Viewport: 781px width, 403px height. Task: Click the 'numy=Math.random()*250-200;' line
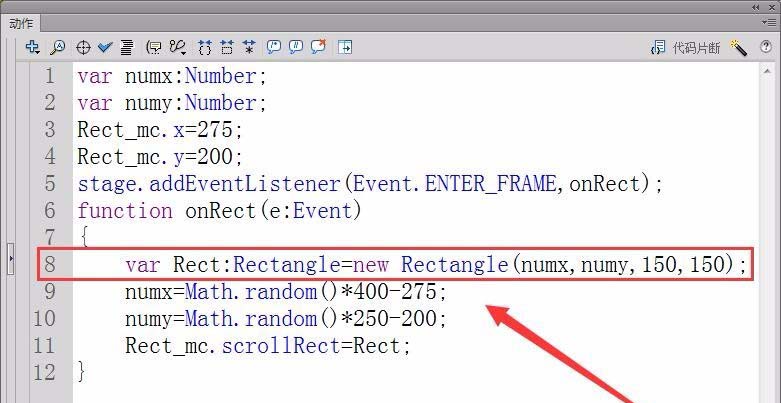click(286, 318)
